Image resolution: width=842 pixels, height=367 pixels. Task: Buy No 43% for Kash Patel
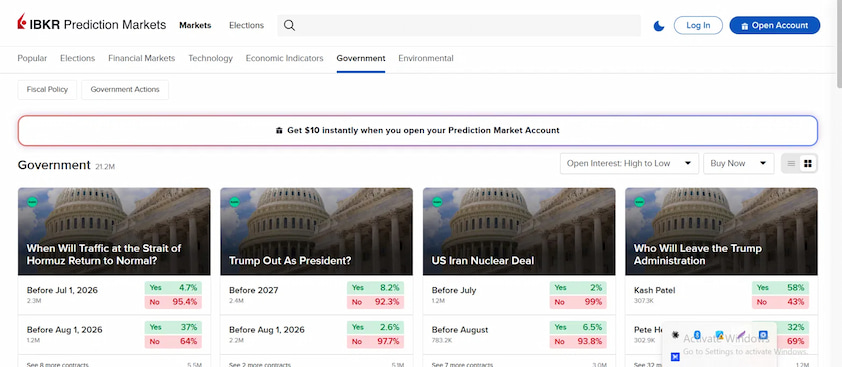tap(780, 302)
